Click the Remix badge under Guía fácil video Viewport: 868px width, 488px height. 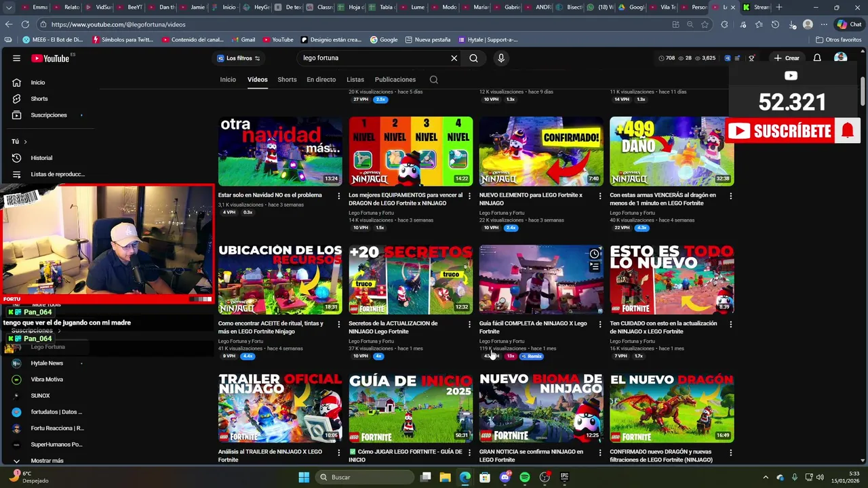pyautogui.click(x=532, y=356)
